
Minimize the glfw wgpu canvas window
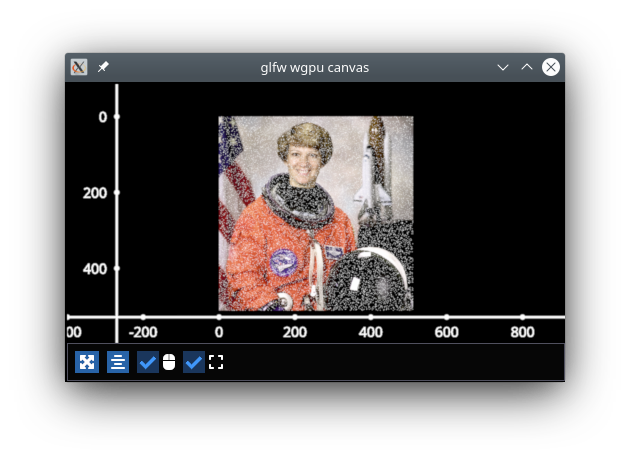click(503, 68)
